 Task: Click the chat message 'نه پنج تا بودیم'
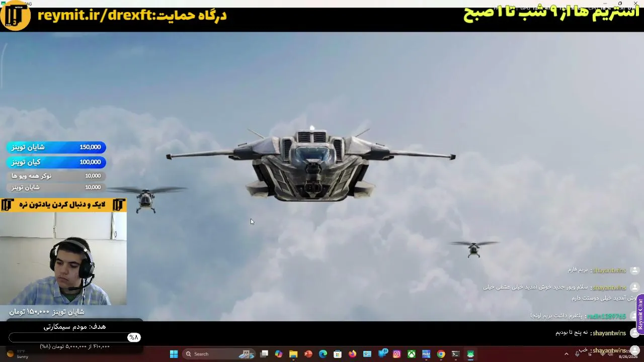click(x=572, y=333)
